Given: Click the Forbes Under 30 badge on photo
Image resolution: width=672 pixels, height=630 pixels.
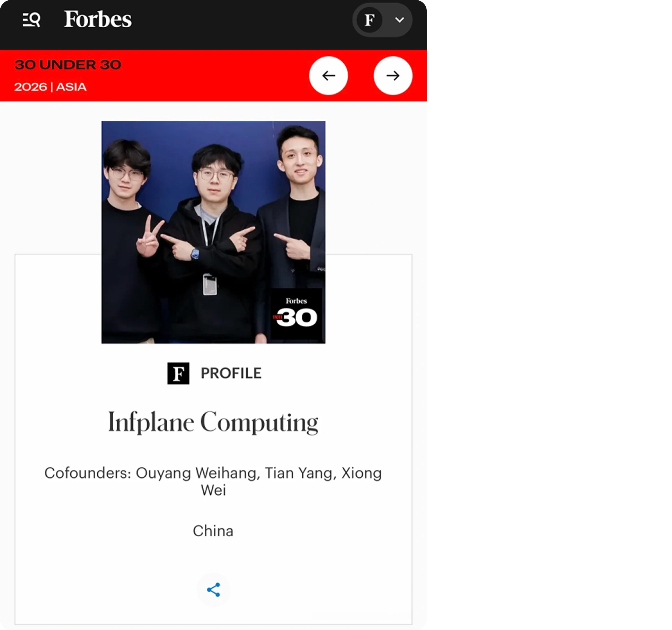Looking at the screenshot, I should point(297,314).
